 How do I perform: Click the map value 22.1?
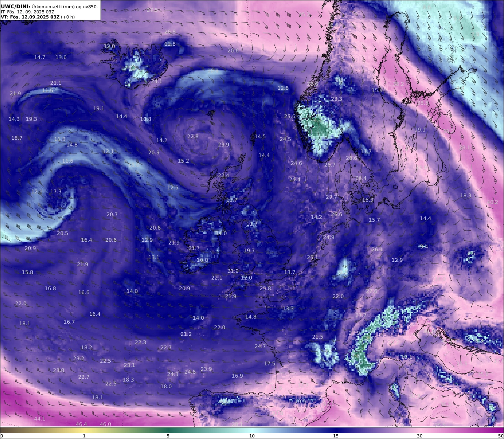217,278
